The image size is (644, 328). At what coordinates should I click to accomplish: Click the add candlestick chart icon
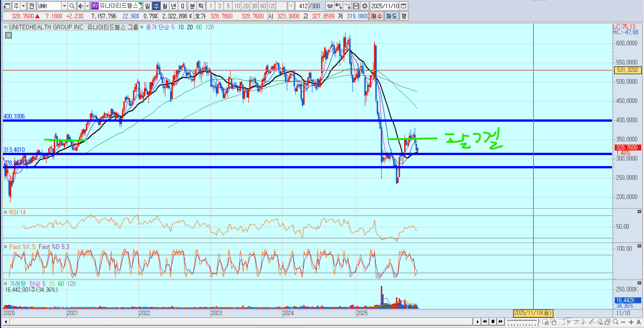point(339,6)
